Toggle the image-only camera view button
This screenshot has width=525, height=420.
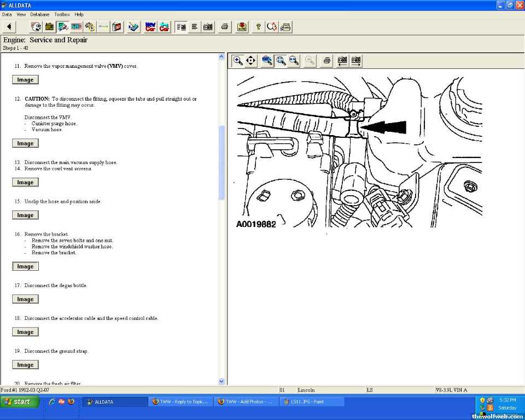[x=208, y=27]
